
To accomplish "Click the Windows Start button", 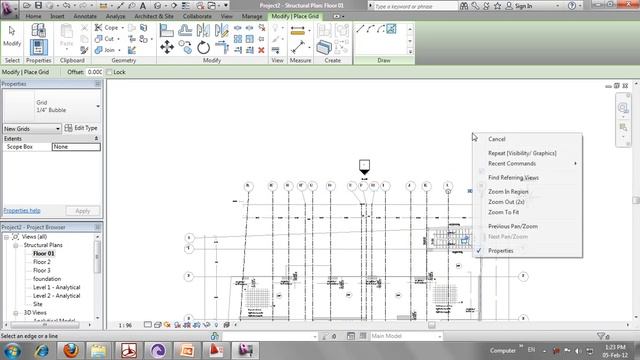I will [x=12, y=351].
